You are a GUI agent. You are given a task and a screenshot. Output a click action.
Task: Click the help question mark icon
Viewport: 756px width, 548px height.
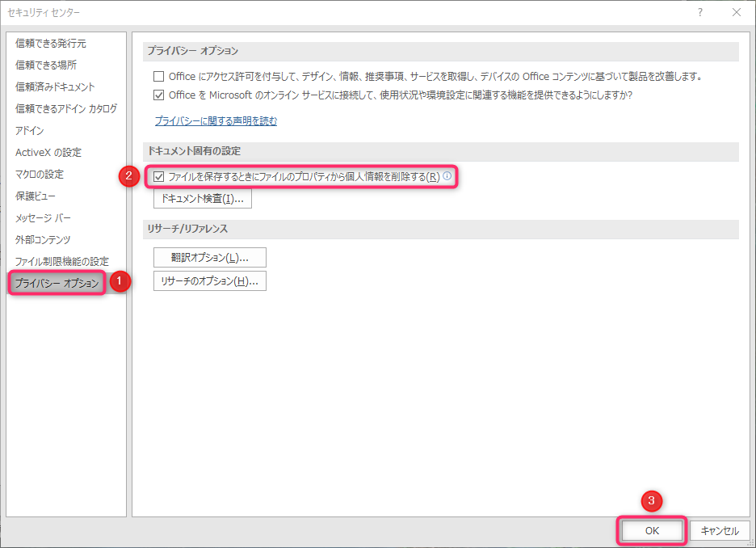[700, 13]
